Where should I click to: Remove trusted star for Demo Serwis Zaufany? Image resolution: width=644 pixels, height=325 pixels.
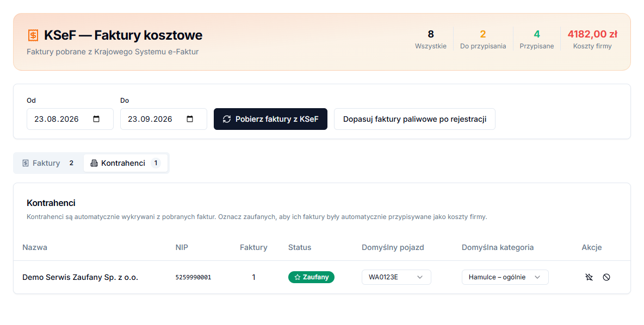pyautogui.click(x=589, y=277)
